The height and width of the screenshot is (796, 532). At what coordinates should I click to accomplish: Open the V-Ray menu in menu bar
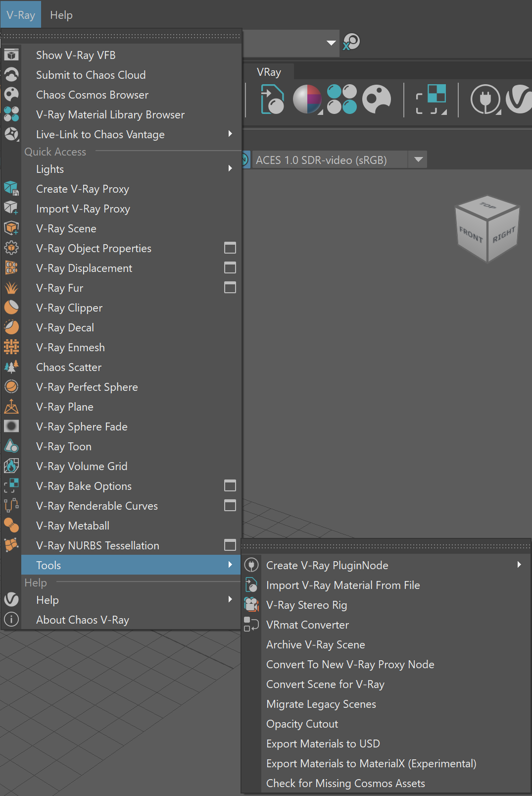[21, 15]
